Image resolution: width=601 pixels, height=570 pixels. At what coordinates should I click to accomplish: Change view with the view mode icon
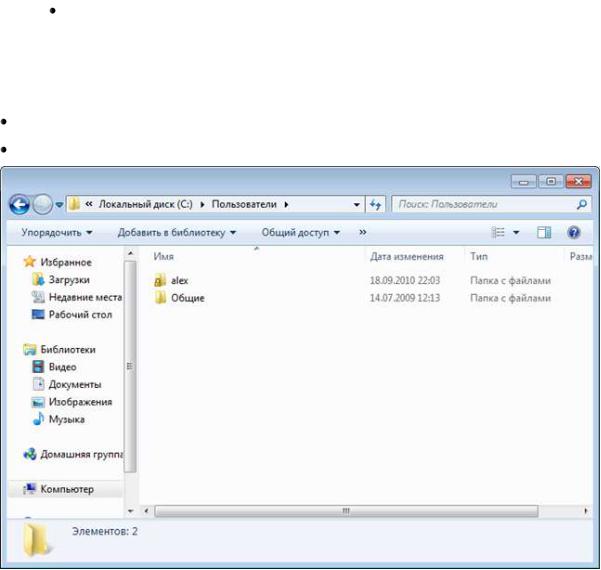click(x=498, y=232)
